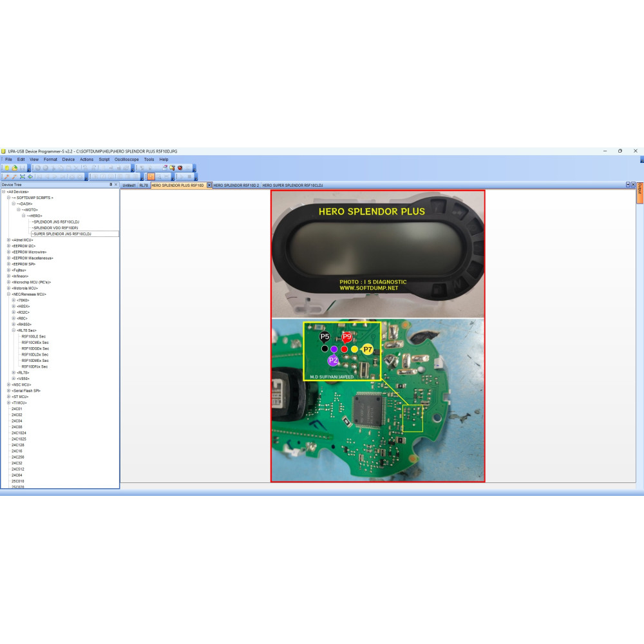This screenshot has height=644, width=644.
Task: Click the New file toolbar icon
Action: tap(7, 168)
